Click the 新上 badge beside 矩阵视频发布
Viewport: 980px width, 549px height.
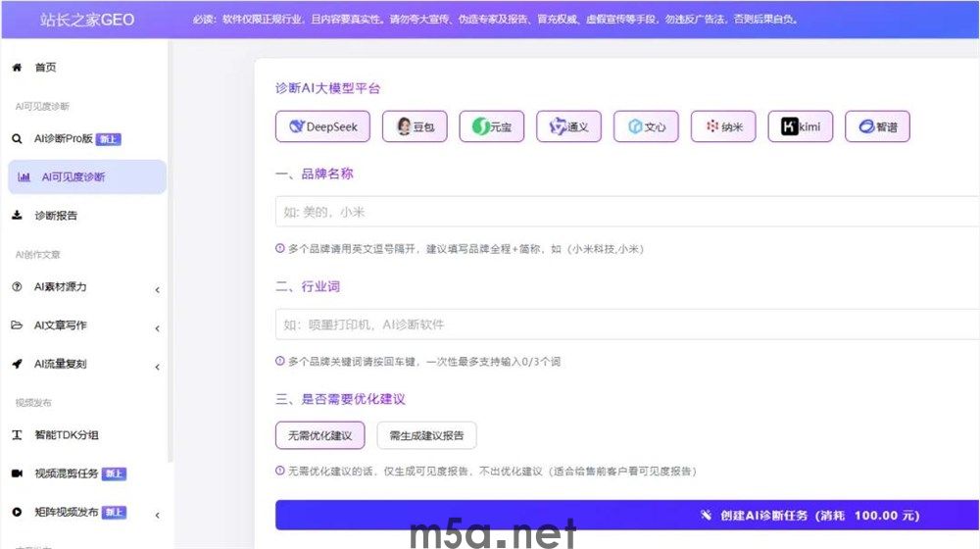(114, 512)
